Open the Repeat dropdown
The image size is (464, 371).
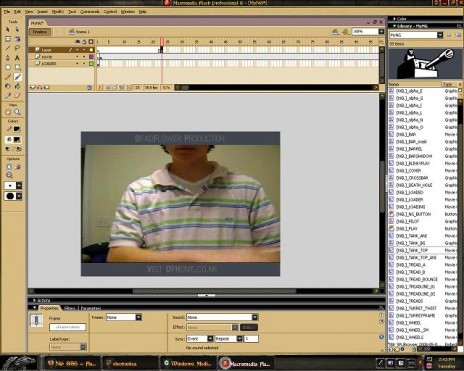click(x=239, y=338)
